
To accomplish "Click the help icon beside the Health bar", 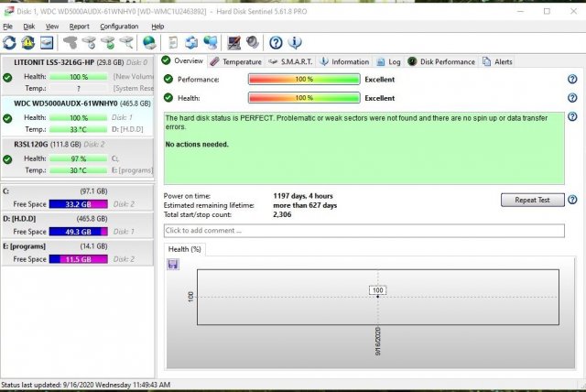I will click(572, 98).
